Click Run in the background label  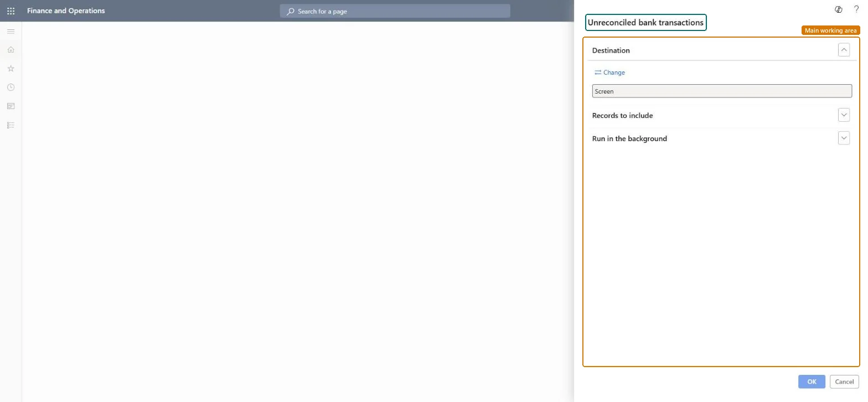(629, 138)
